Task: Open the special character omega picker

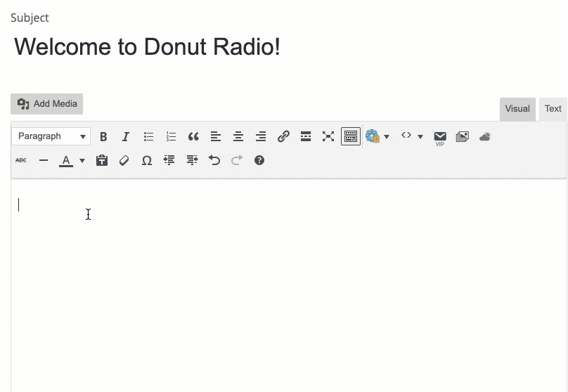Action: tap(147, 160)
